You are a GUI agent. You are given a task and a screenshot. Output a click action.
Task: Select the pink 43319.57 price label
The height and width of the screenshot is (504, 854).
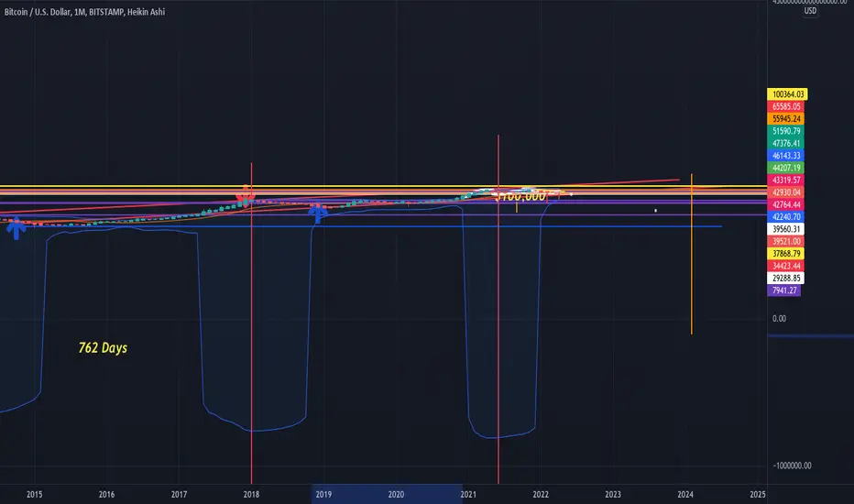(785, 181)
